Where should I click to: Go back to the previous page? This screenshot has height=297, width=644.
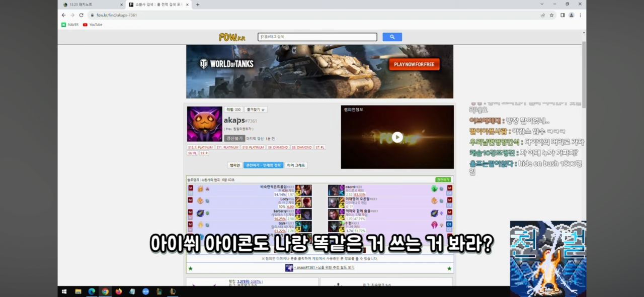pyautogui.click(x=63, y=15)
